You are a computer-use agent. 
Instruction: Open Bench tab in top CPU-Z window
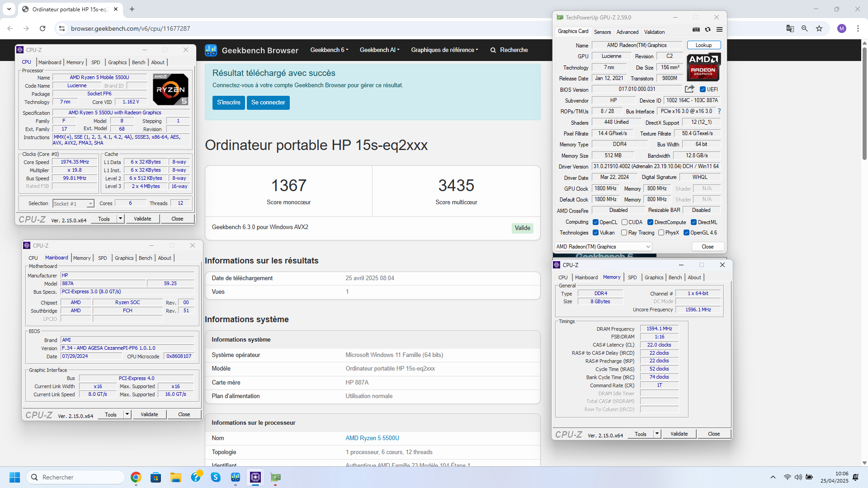coord(139,62)
